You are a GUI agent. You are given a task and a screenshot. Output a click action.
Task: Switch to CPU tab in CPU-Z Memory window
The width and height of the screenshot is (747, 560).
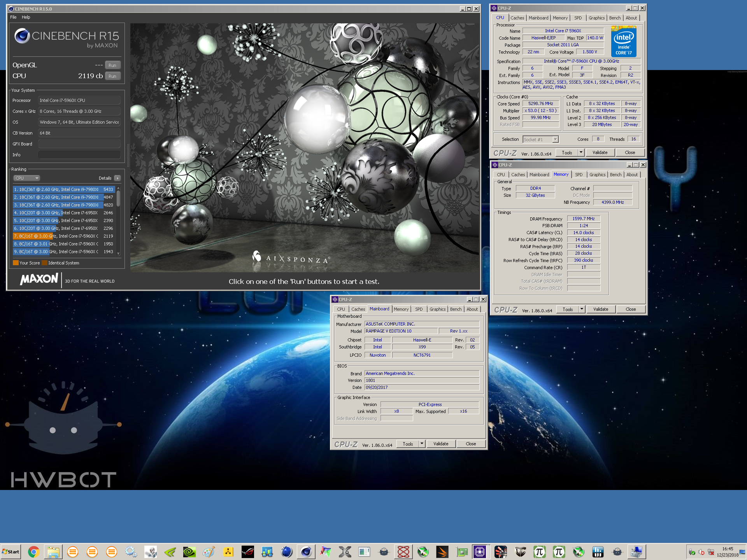(501, 175)
